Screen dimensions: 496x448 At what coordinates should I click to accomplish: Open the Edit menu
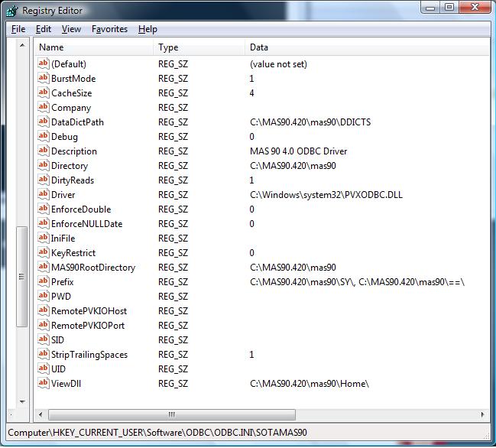coord(44,29)
